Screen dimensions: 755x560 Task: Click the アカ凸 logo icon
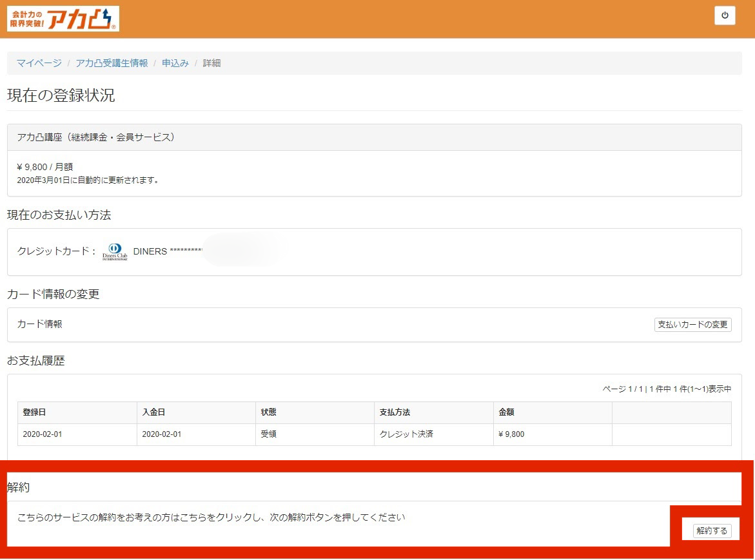77,19
